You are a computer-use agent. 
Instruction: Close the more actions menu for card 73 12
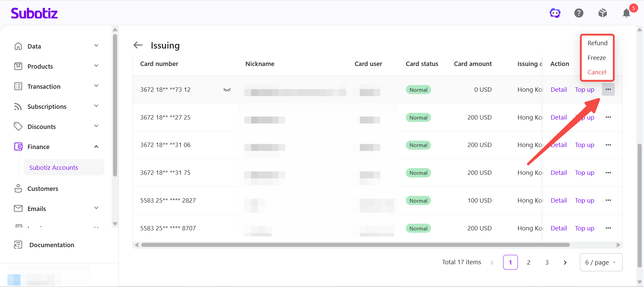click(608, 89)
